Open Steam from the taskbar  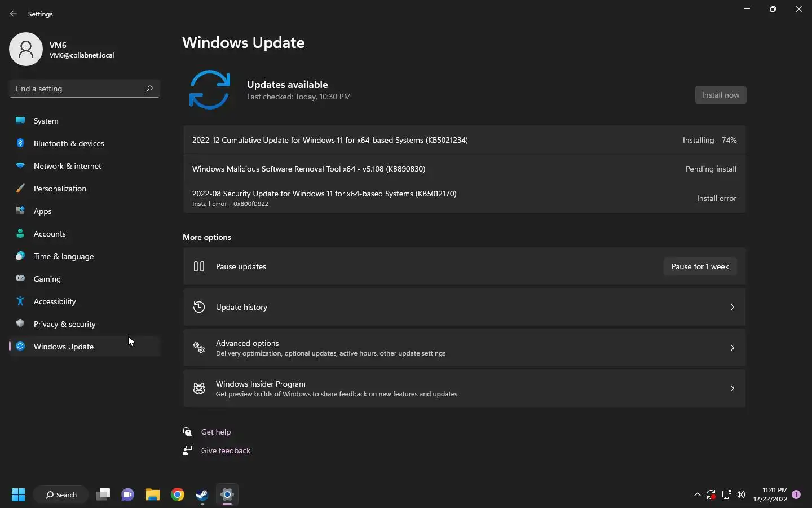tap(202, 495)
